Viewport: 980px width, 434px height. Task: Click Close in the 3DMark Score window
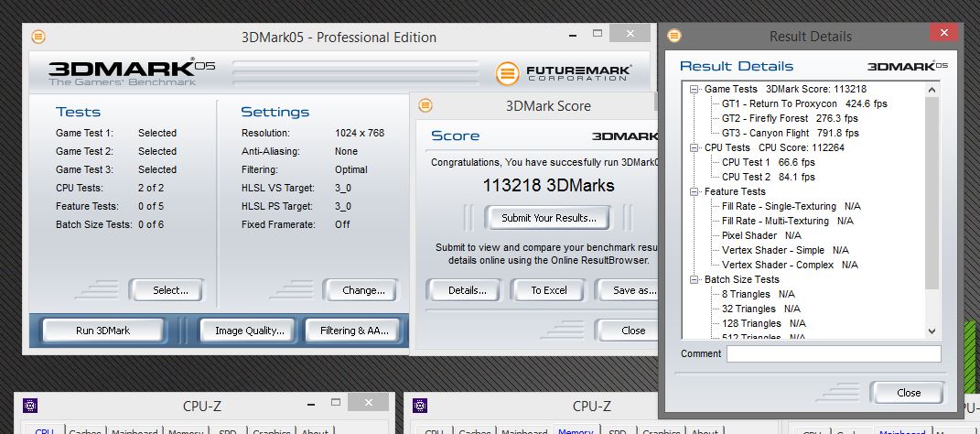(x=630, y=331)
